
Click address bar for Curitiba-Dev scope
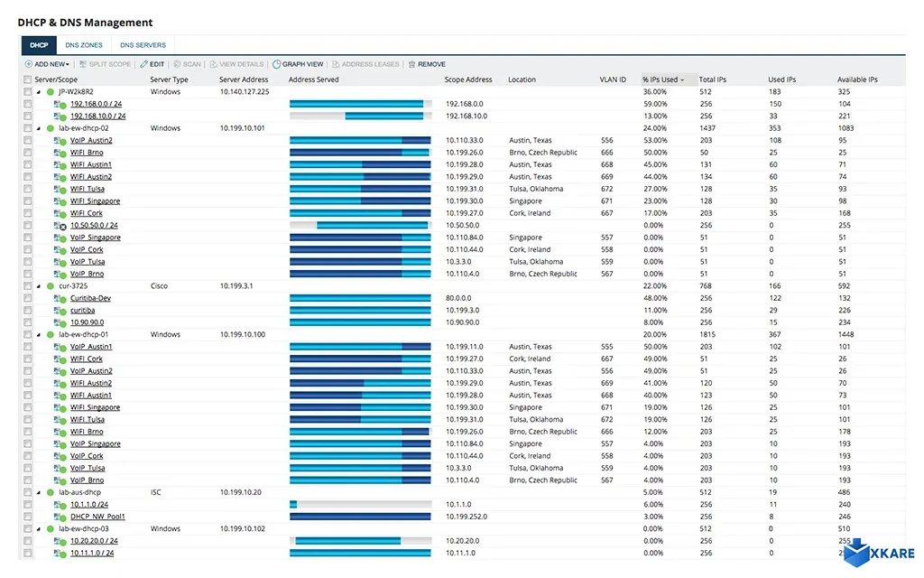(x=361, y=298)
